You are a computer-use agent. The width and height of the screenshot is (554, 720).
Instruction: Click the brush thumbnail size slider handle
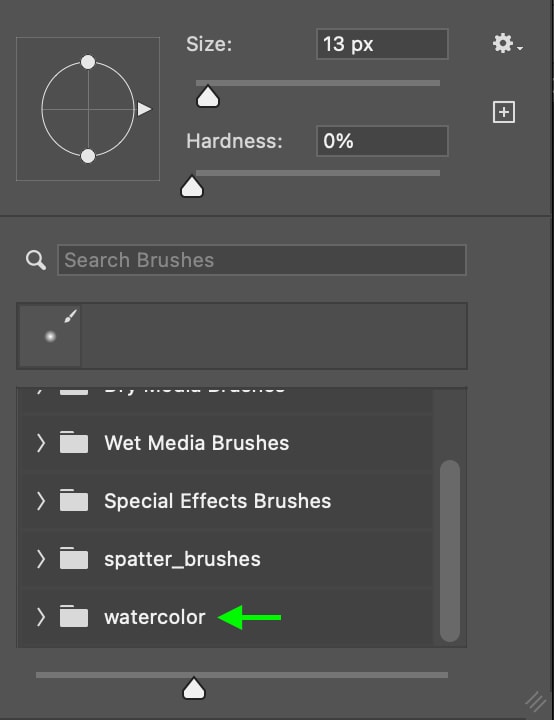click(194, 687)
